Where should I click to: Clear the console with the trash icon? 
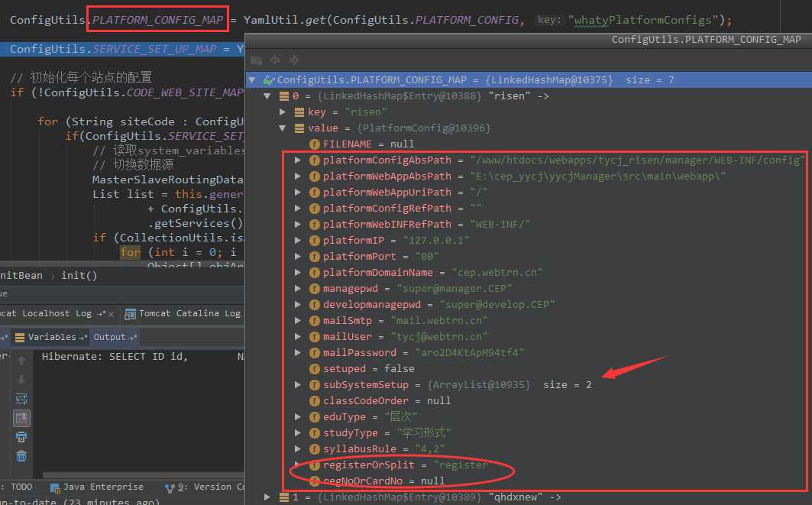pyautogui.click(x=21, y=456)
